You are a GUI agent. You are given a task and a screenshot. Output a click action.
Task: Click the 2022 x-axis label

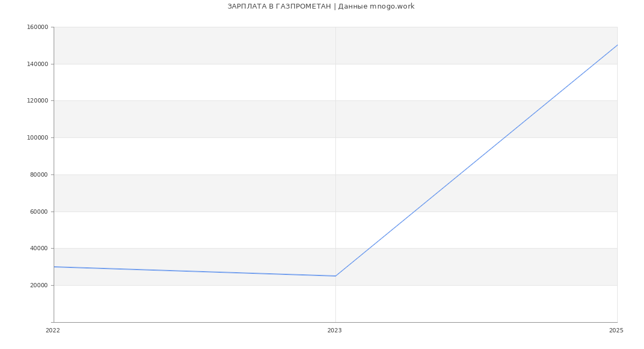[x=53, y=331]
